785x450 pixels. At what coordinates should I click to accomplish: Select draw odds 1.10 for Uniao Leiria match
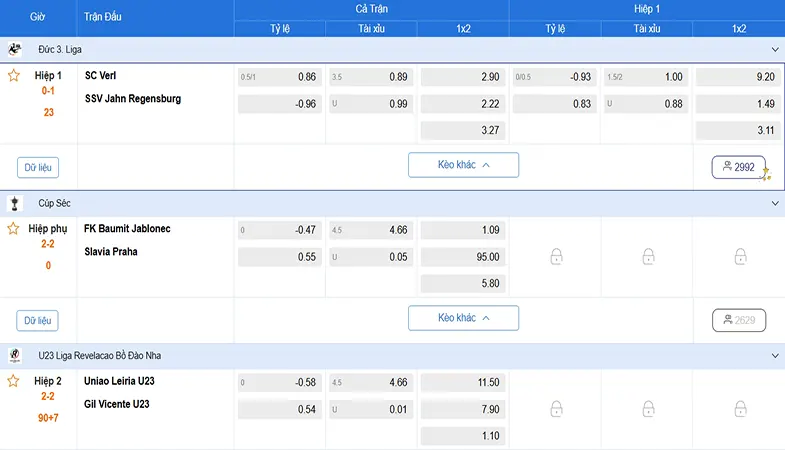tap(463, 436)
